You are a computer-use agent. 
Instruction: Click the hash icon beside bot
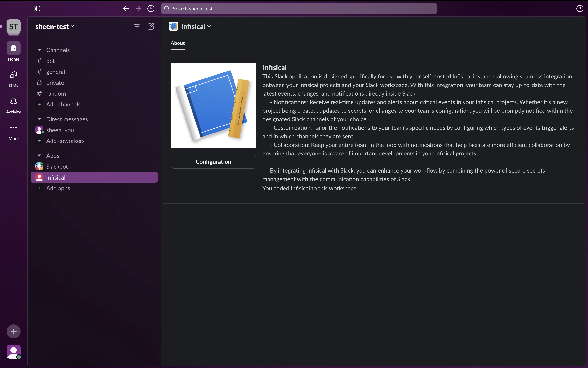coord(39,61)
